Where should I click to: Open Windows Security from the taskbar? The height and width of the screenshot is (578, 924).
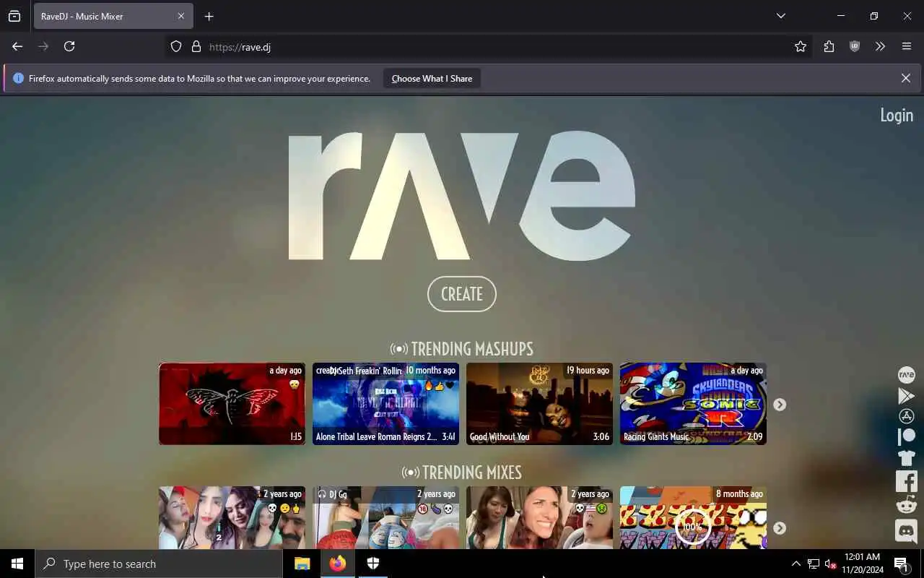click(373, 564)
